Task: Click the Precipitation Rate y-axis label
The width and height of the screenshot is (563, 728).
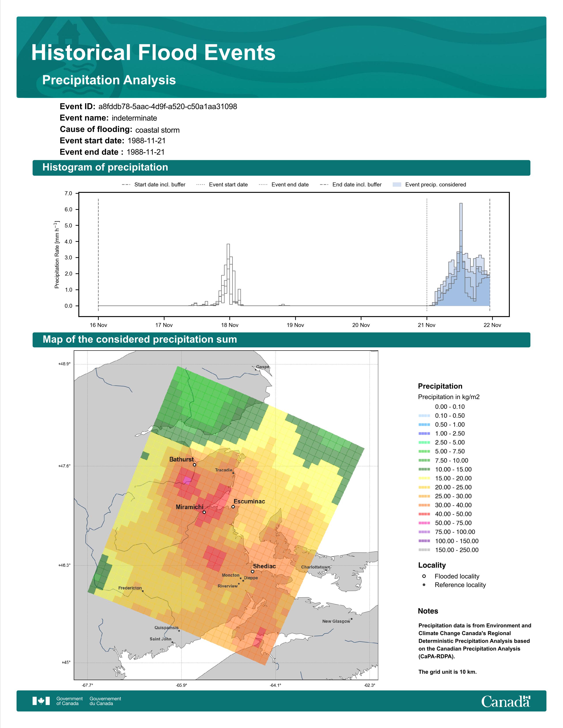Action: click(57, 254)
